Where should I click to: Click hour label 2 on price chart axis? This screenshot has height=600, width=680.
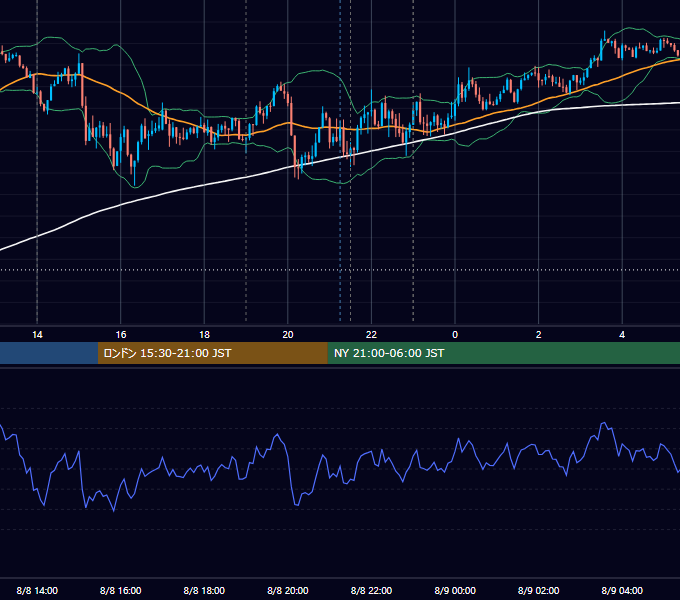pyautogui.click(x=539, y=335)
